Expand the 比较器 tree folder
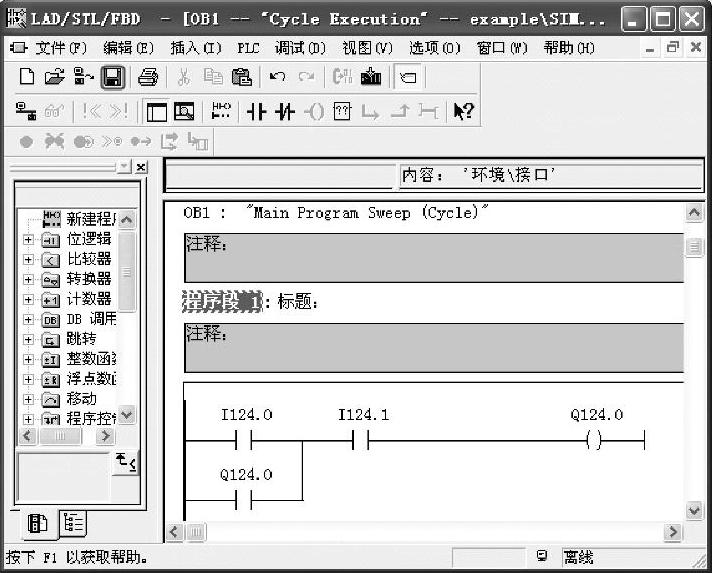Viewport: 712px width, 573px height. tap(28, 259)
